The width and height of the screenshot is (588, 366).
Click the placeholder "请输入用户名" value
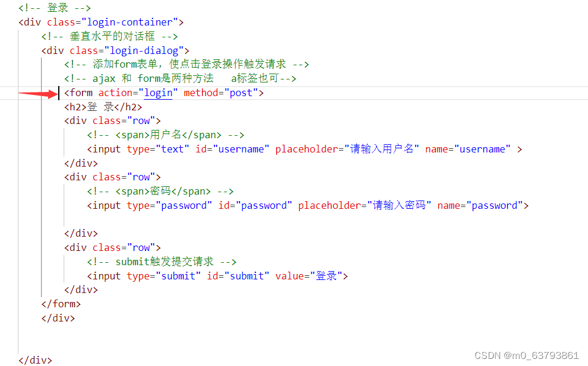tap(382, 149)
